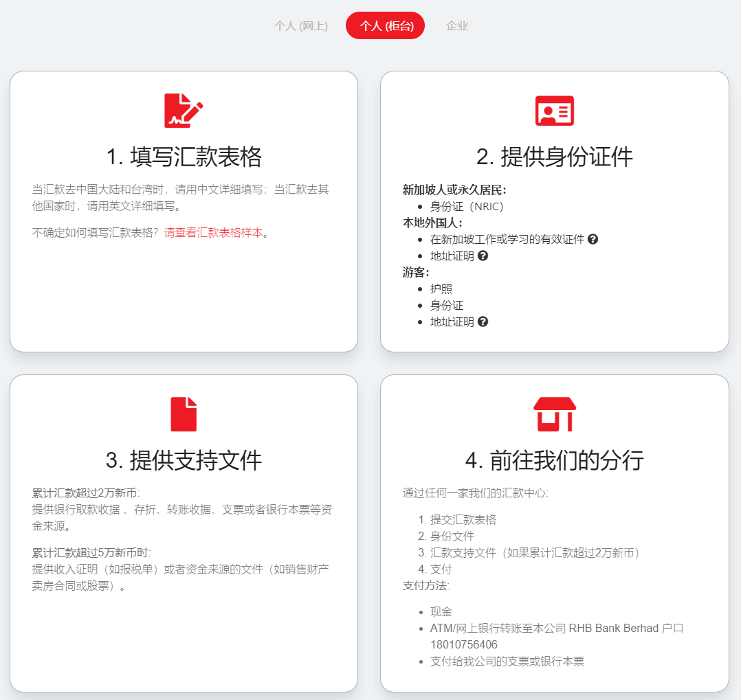The height and width of the screenshot is (700, 741).
Task: Click the form-filling pen icon above step 1
Action: 183,110
